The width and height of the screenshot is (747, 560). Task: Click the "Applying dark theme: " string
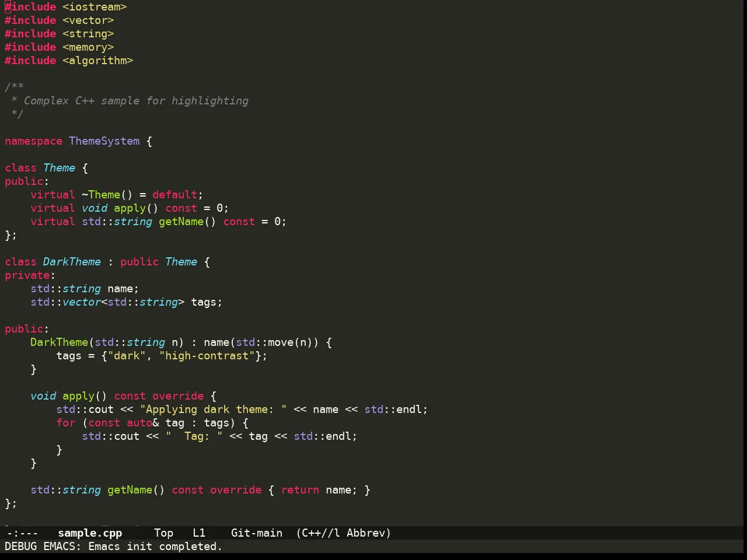(214, 409)
